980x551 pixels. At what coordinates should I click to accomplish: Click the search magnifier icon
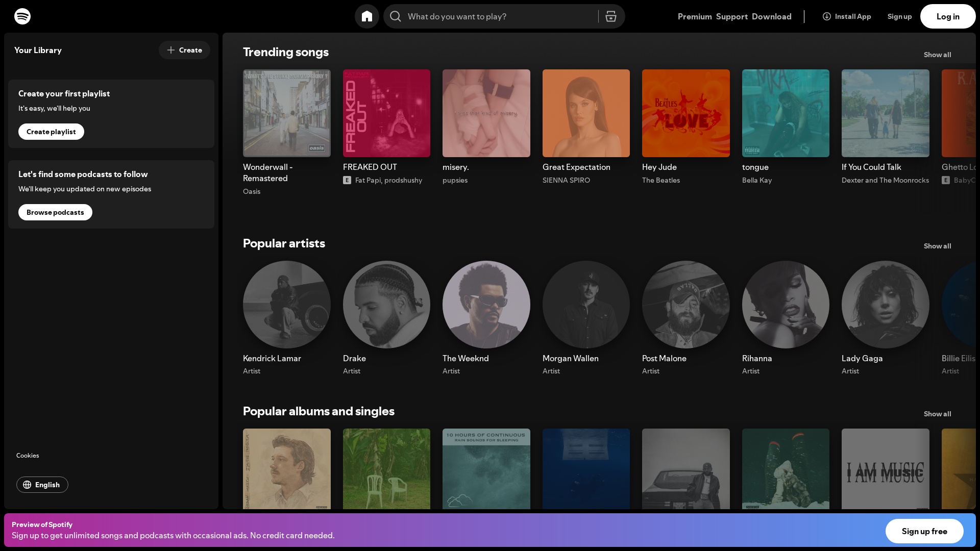(x=396, y=16)
